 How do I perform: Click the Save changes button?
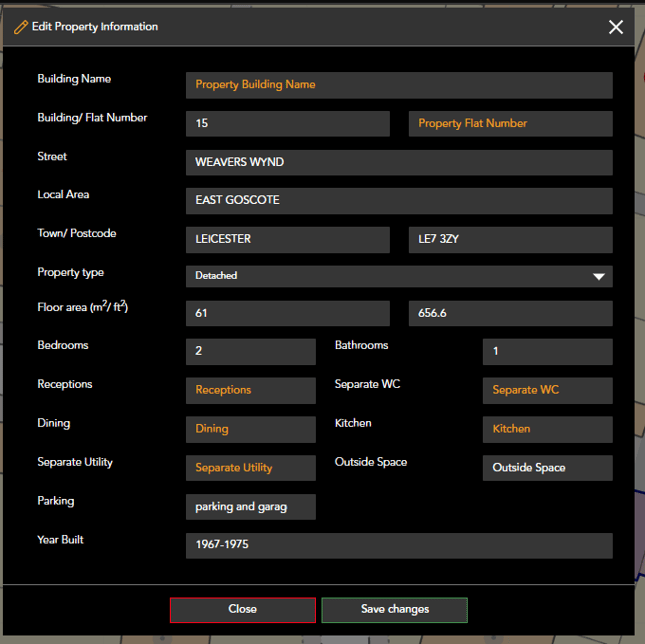[x=394, y=609]
